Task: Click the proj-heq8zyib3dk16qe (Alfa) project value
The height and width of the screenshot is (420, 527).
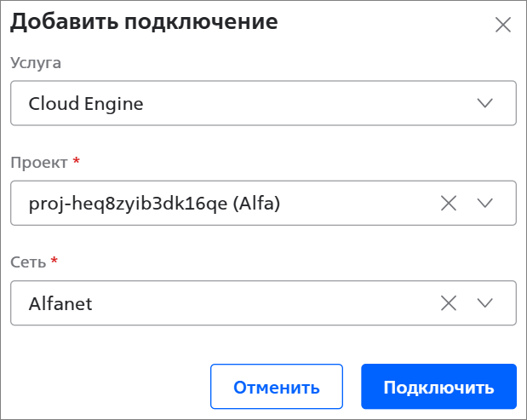Action: pyautogui.click(x=154, y=203)
